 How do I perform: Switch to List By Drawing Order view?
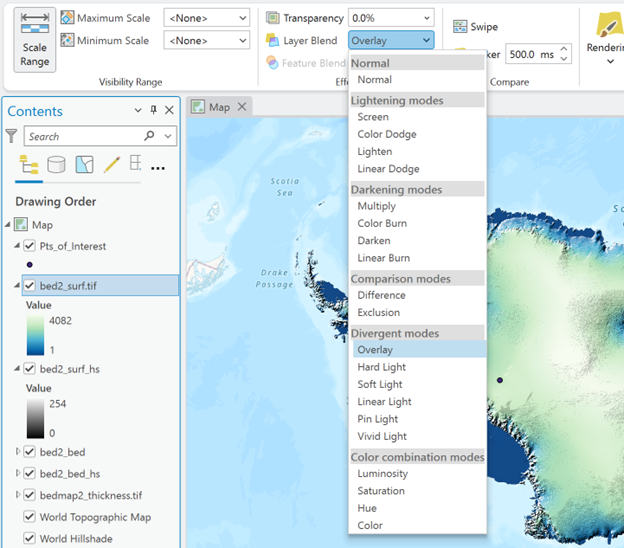[x=29, y=164]
